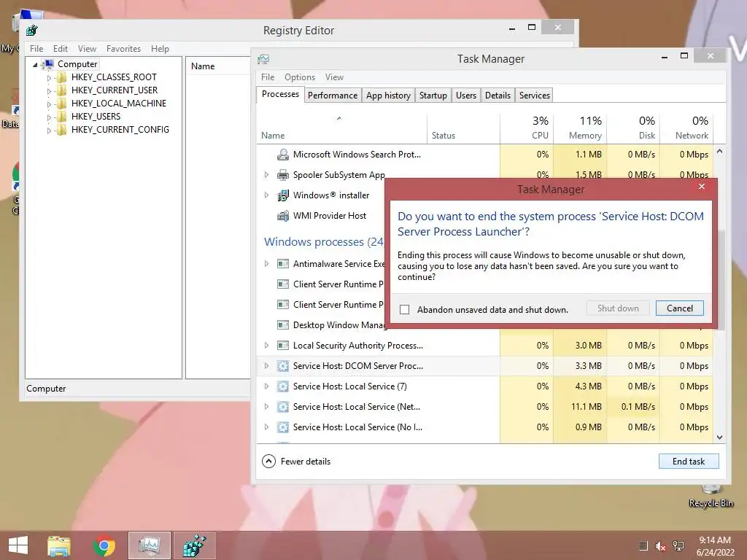This screenshot has height=560, width=747.
Task: Click the Disk column header
Action: pos(633,128)
